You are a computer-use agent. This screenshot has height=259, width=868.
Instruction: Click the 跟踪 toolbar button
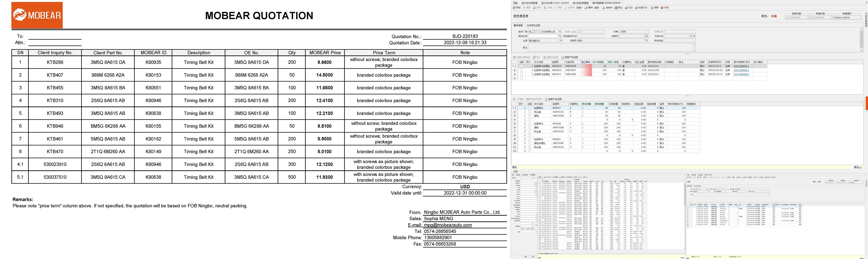click(597, 8)
